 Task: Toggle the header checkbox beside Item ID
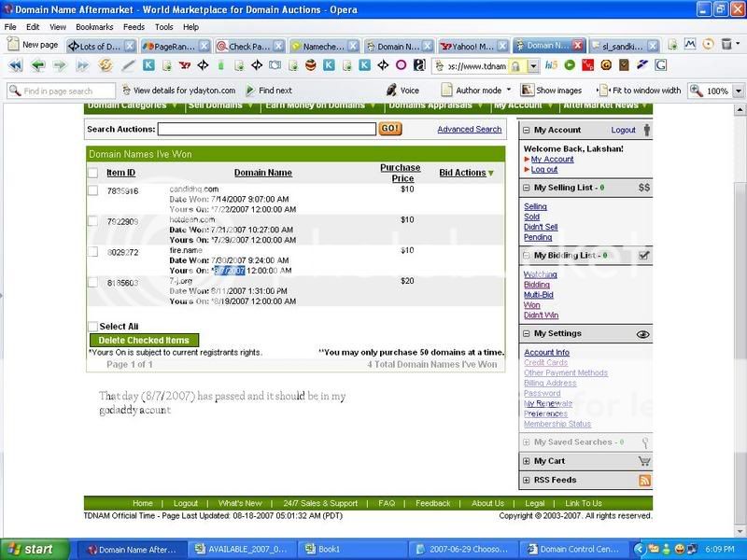[x=92, y=173]
